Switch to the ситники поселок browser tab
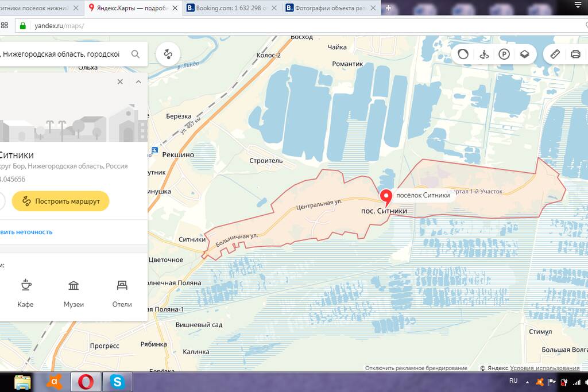 pyautogui.click(x=36, y=8)
